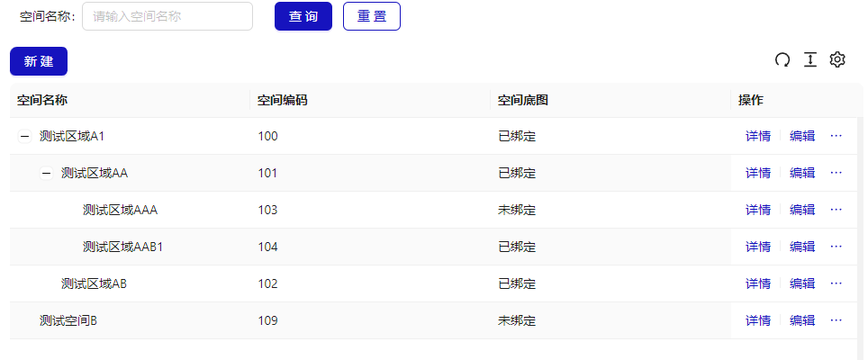Click 编辑 for 测试区域AA

click(x=802, y=173)
